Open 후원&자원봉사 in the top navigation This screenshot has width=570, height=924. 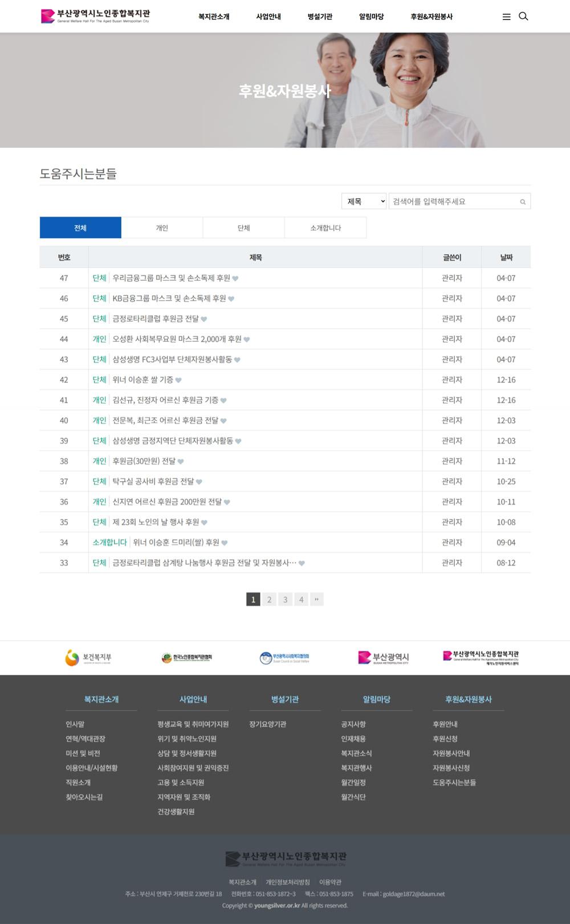pos(431,17)
